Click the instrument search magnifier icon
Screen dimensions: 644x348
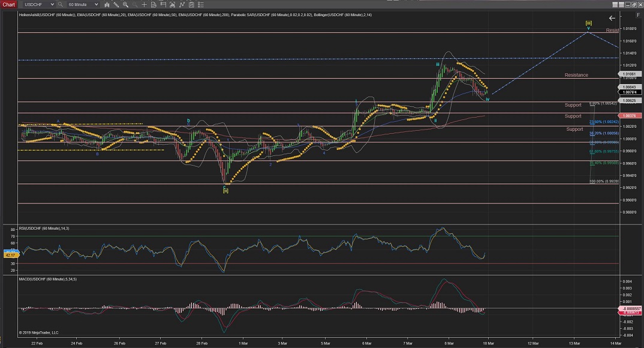click(x=61, y=5)
